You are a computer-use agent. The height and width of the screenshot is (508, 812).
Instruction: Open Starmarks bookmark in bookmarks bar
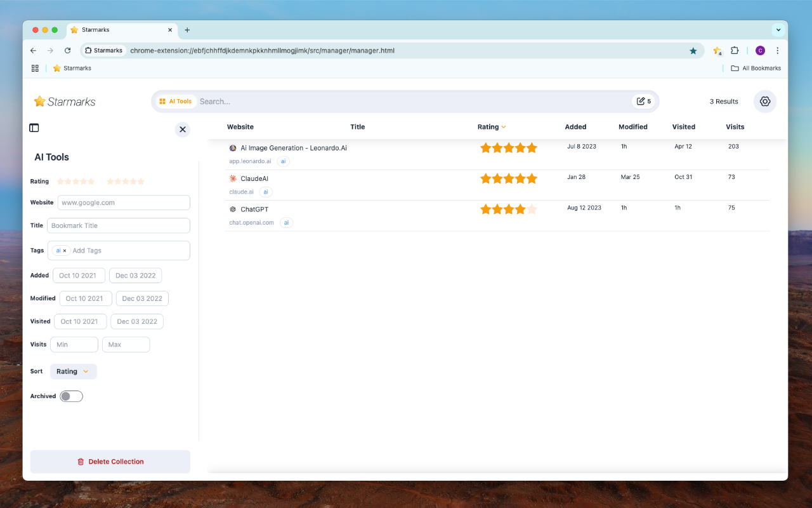72,69
